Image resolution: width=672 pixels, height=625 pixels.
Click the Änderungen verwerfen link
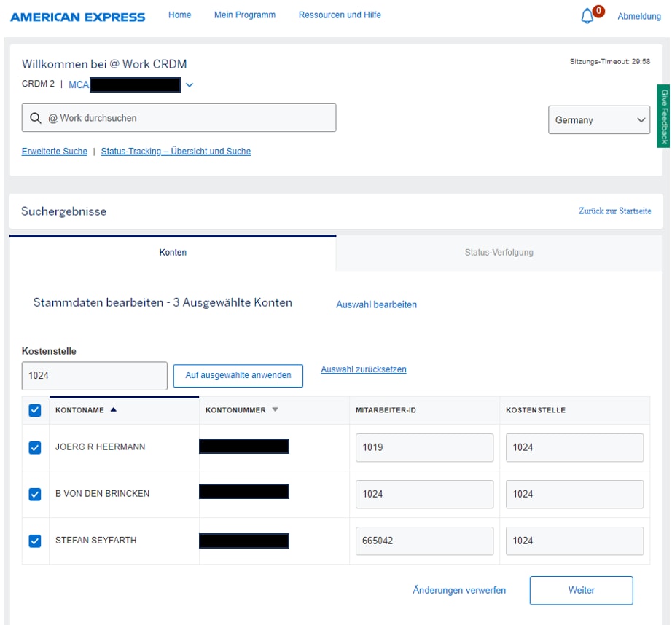tap(458, 590)
